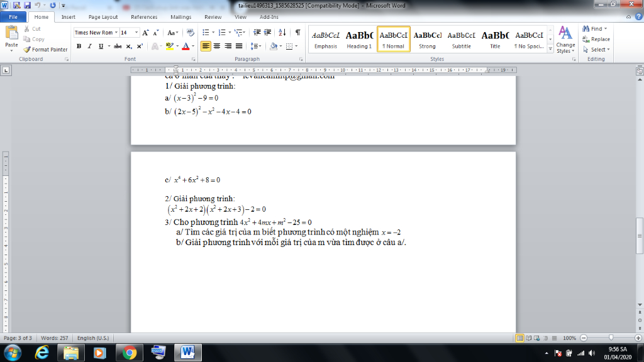
Task: Toggle Italic formatting
Action: (89, 47)
